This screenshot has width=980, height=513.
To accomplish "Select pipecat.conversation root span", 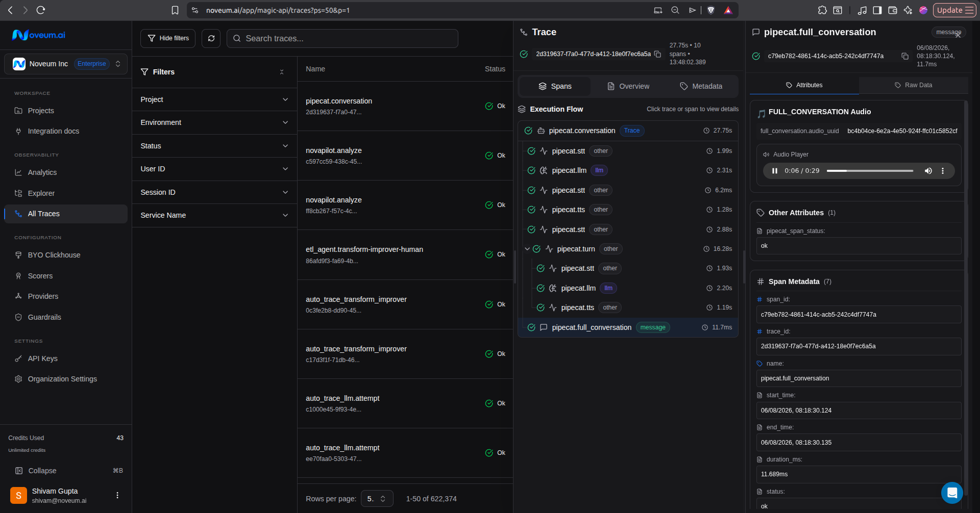I will coord(628,131).
